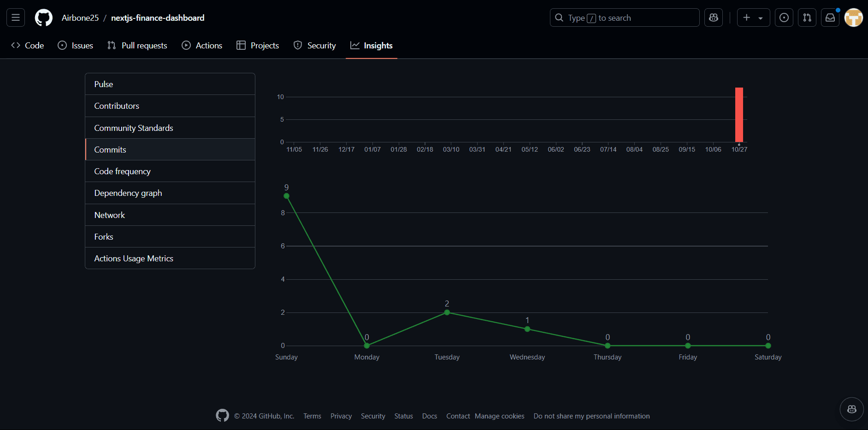Focus the 'Type / to search' field
868x430 pixels.
tap(625, 18)
